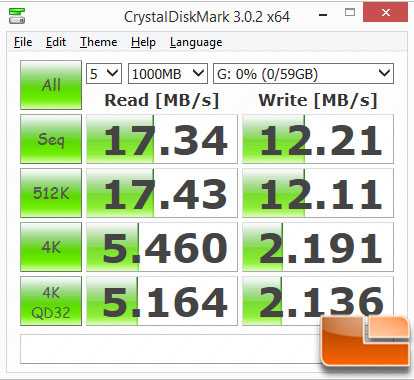Open the Edit menu
Viewport: 414px width, 380px height.
click(56, 42)
